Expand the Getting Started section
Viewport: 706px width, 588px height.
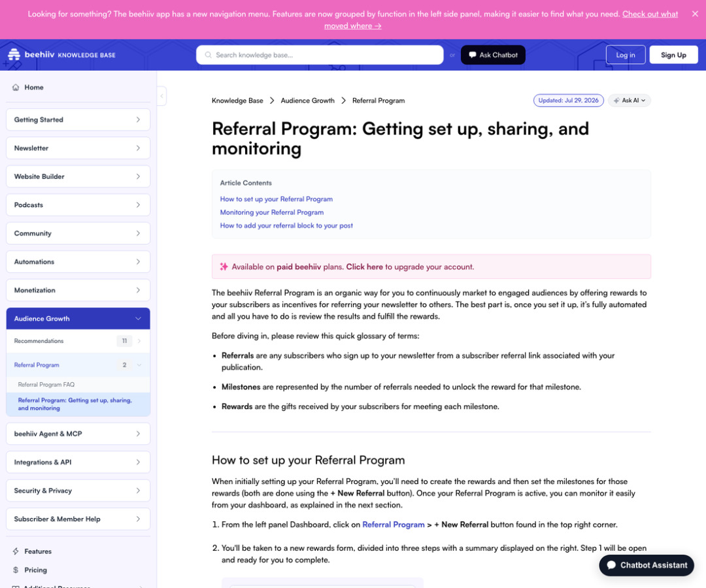click(x=78, y=120)
